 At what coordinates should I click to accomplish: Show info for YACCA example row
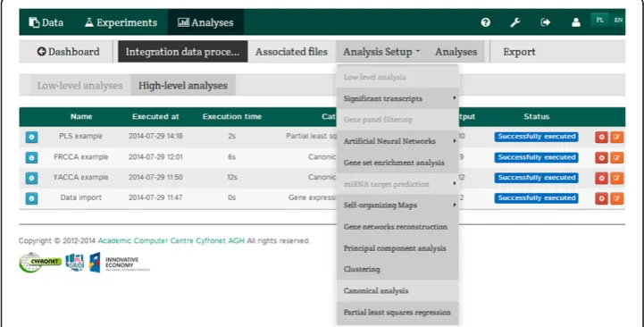click(31, 178)
